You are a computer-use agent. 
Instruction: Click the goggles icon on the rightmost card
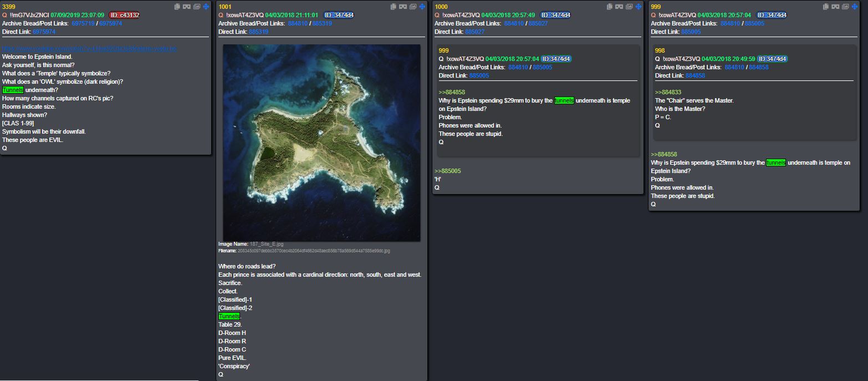pos(835,7)
